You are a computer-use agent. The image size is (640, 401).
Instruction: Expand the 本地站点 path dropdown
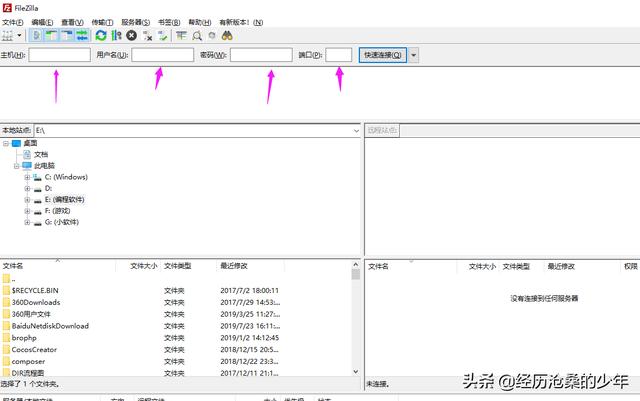pos(356,131)
